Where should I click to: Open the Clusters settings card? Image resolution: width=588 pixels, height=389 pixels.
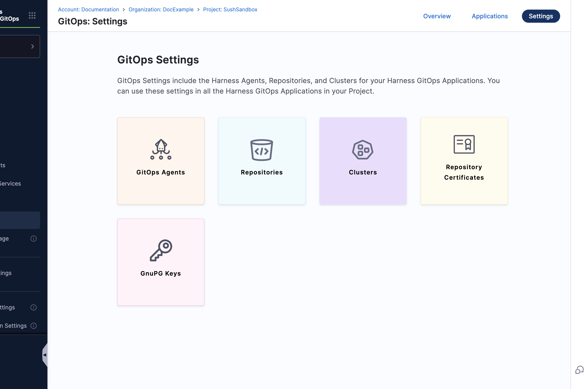click(x=363, y=161)
